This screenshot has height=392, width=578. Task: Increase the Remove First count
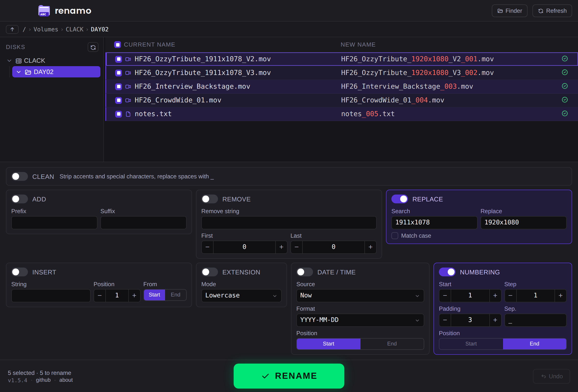tap(281, 247)
